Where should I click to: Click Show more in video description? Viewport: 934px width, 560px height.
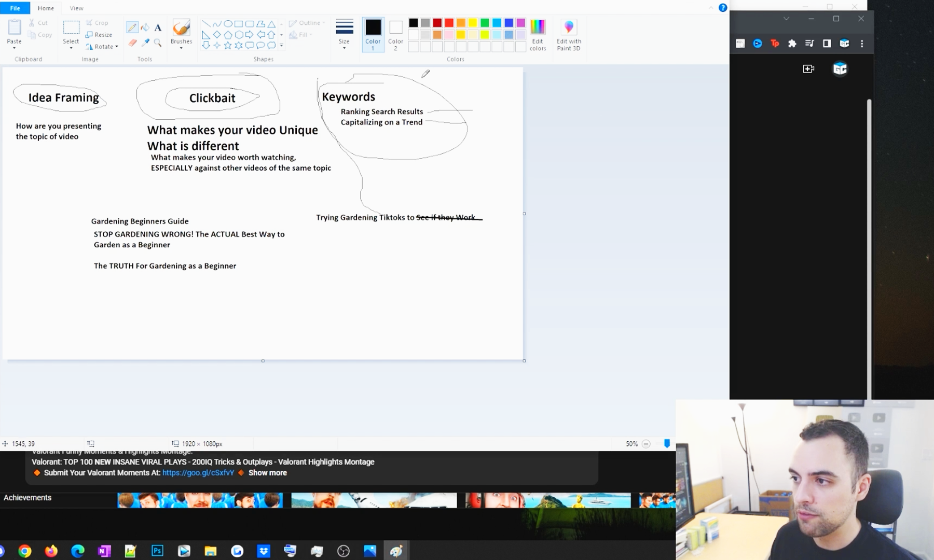[267, 473]
